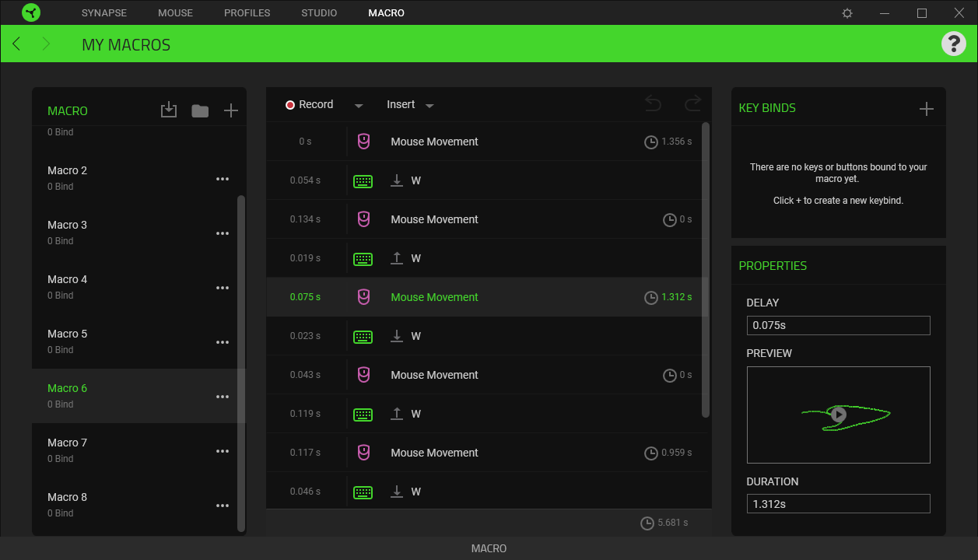Viewport: 978px width, 560px height.
Task: Open the SYNAPSE tab
Action: [x=104, y=13]
